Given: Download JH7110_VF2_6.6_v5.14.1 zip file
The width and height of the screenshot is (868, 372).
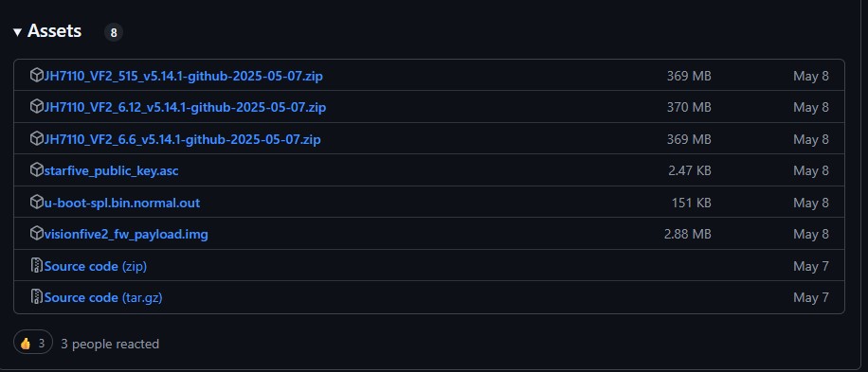Looking at the screenshot, I should (x=182, y=139).
